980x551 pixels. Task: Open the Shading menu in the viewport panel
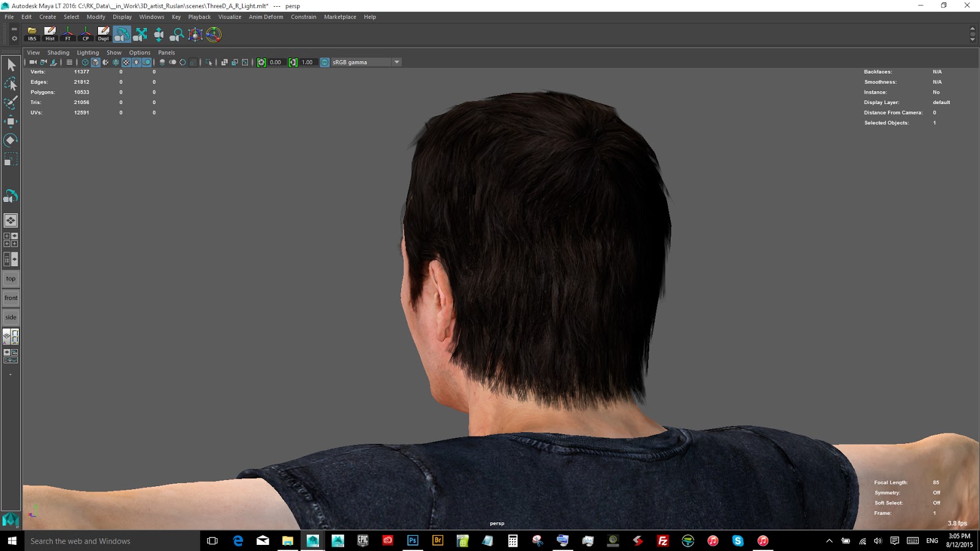click(x=58, y=53)
